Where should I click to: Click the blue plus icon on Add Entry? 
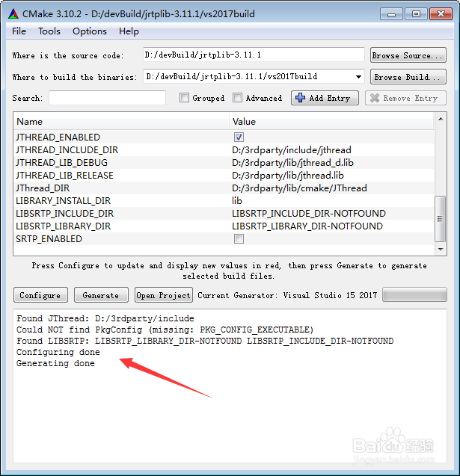(x=300, y=97)
